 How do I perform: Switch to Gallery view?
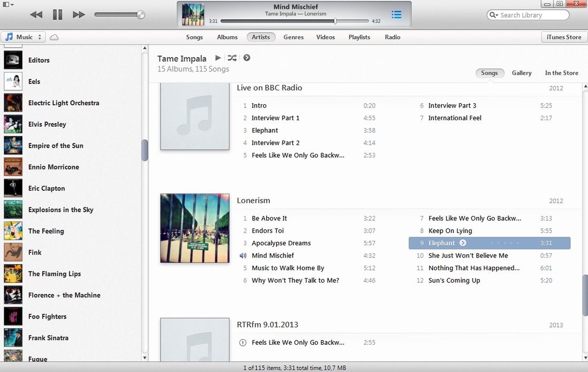pos(522,73)
